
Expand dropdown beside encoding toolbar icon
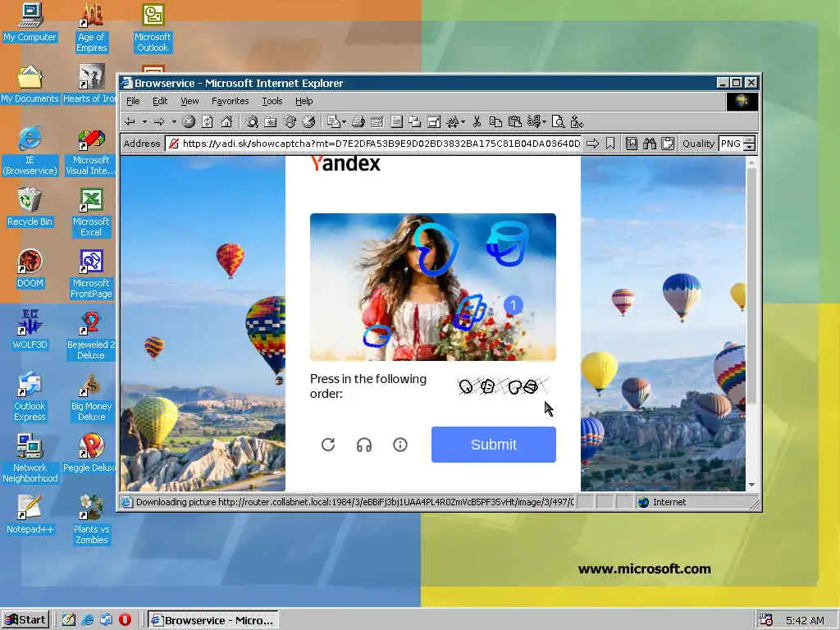[x=545, y=122]
